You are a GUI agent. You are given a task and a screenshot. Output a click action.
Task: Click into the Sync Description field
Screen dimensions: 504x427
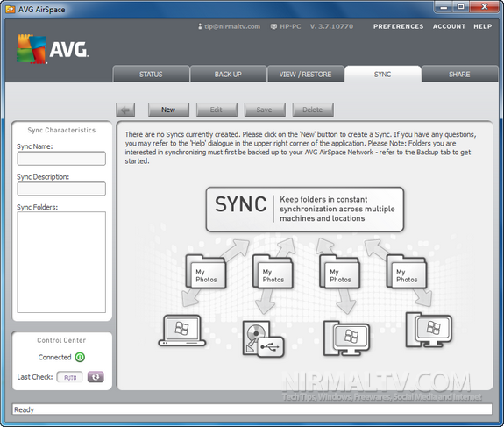tap(61, 189)
